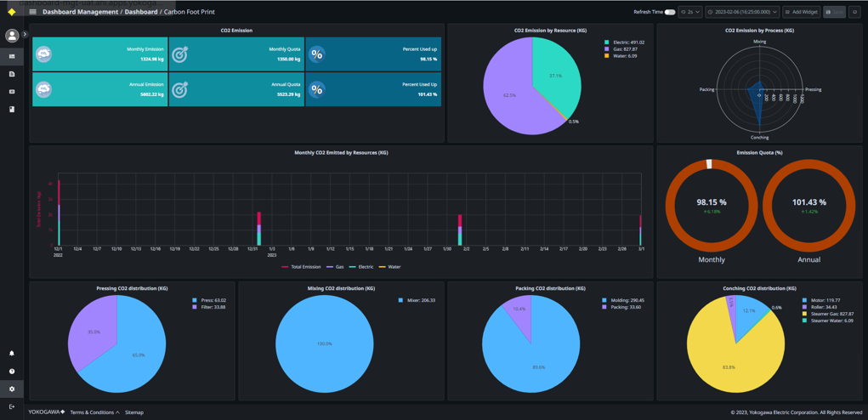Select the Dashboard breadcrumb item
The width and height of the screenshot is (868, 420).
point(141,12)
